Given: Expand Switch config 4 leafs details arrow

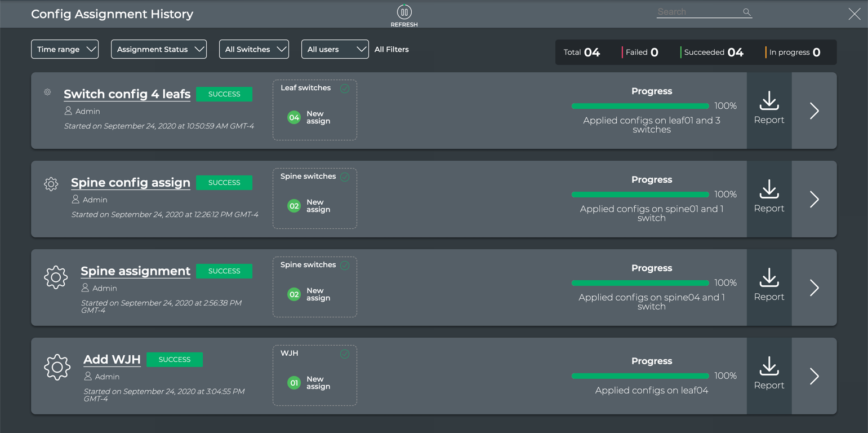Looking at the screenshot, I should [x=814, y=111].
